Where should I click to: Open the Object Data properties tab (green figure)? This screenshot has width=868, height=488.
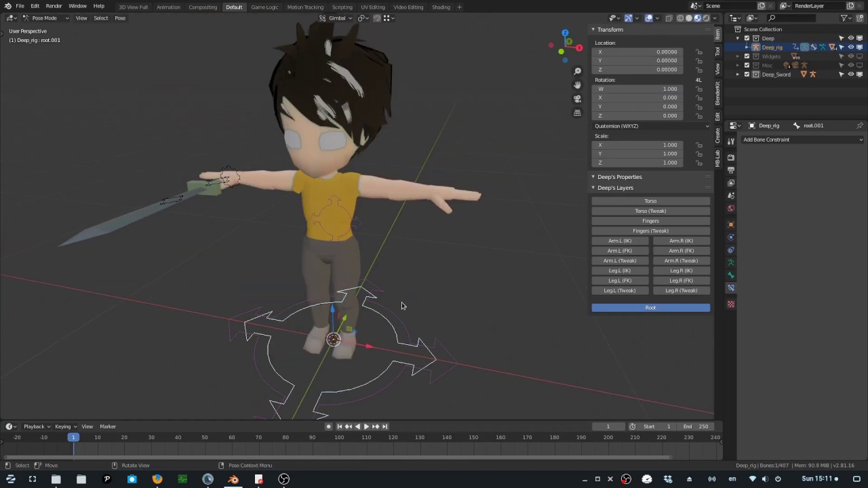[731, 262]
